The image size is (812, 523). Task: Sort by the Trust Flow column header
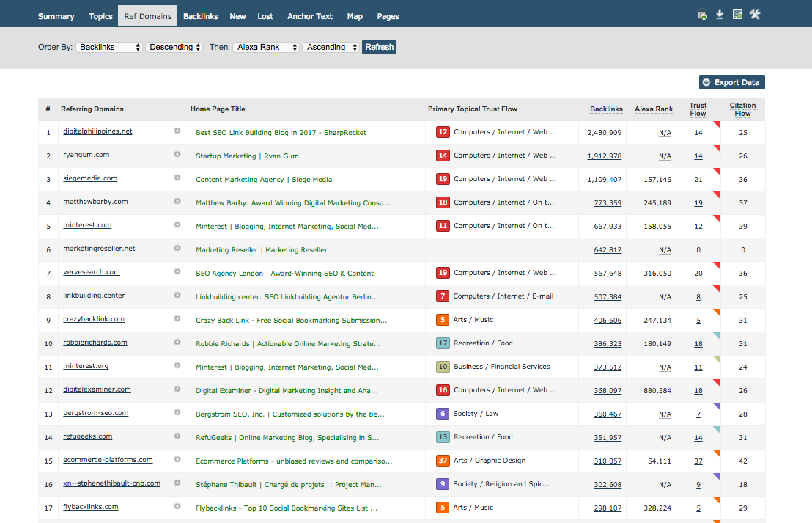[x=698, y=109]
